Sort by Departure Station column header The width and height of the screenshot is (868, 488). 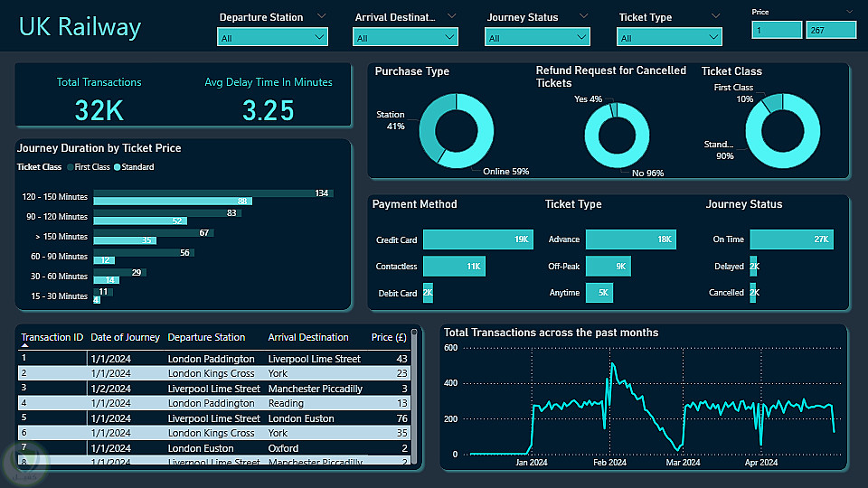tap(206, 337)
